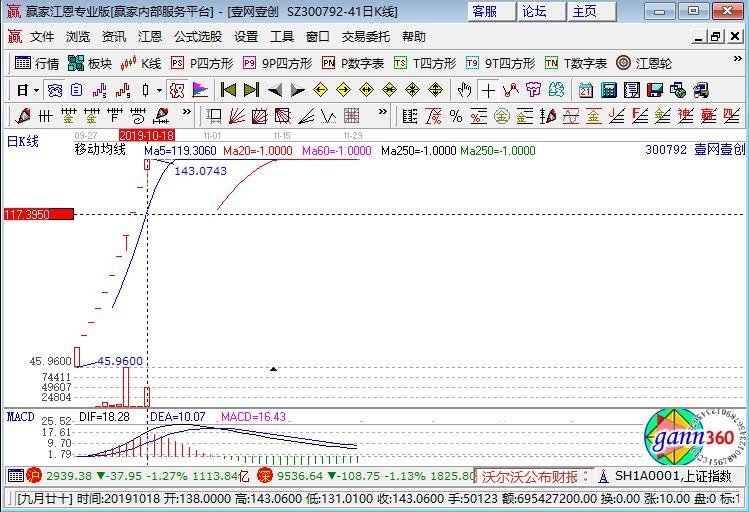Open the P四方形 tool

(x=202, y=63)
